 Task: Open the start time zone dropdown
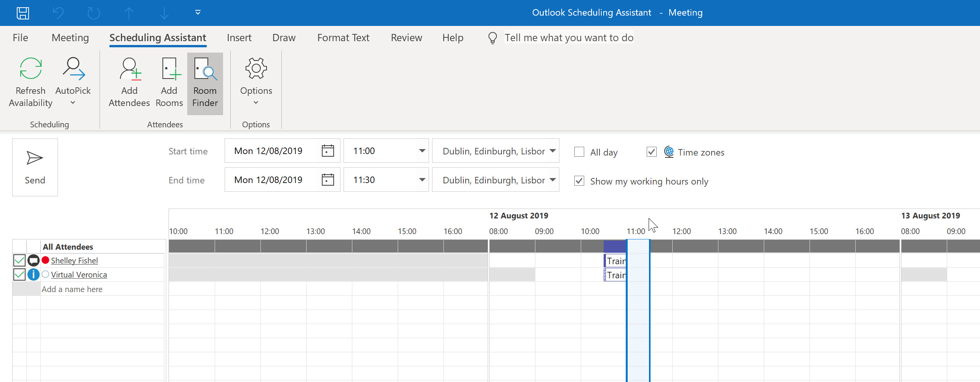[553, 151]
